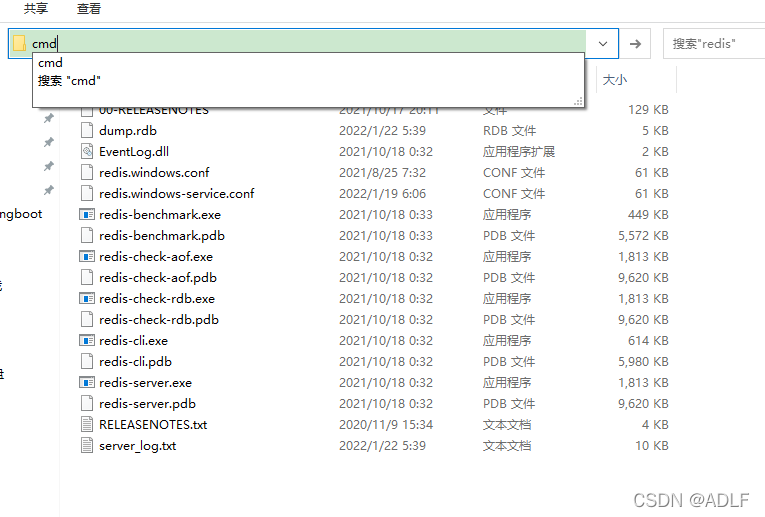The height and width of the screenshot is (517, 765).
Task: Click the 2022/1/19 6:06 date cell
Action: point(382,194)
